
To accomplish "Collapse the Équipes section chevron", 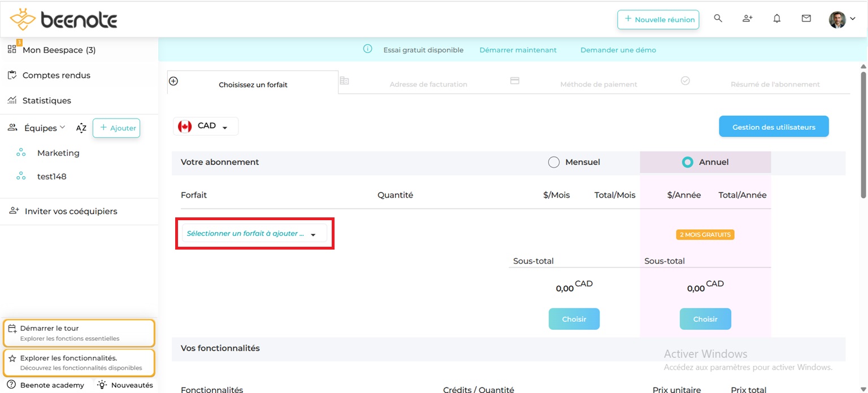I will (63, 128).
